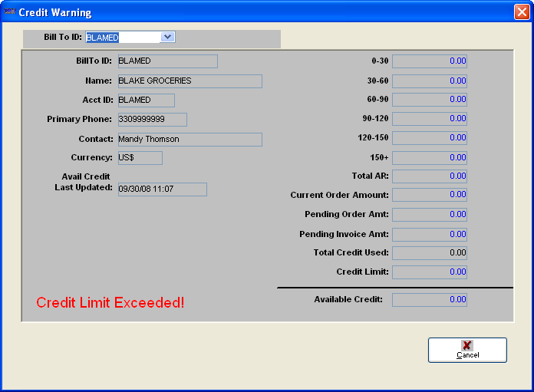The height and width of the screenshot is (392, 534).
Task: Focus the Credit Limit value field
Action: 429,272
